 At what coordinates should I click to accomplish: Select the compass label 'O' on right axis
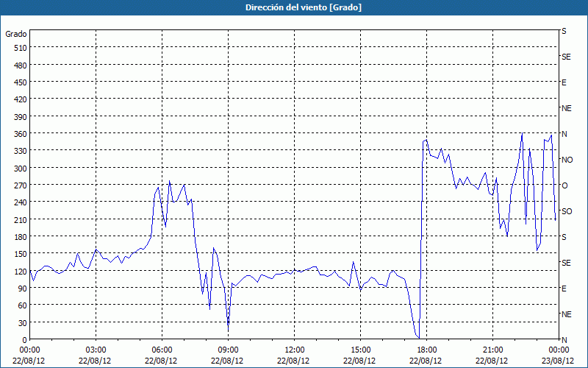pos(564,185)
